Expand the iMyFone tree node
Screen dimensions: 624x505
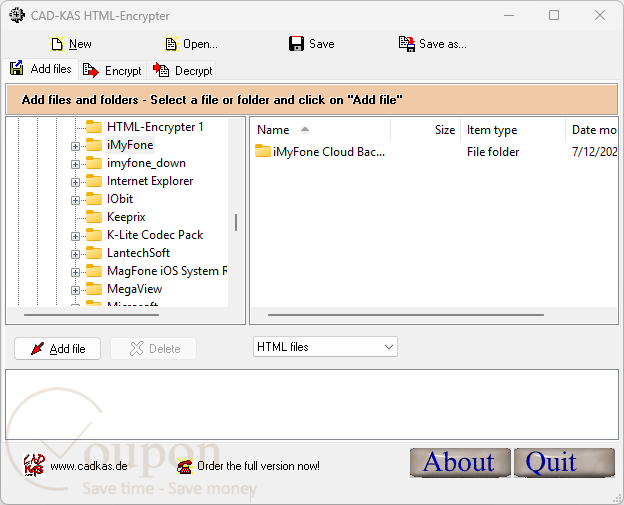pos(75,146)
